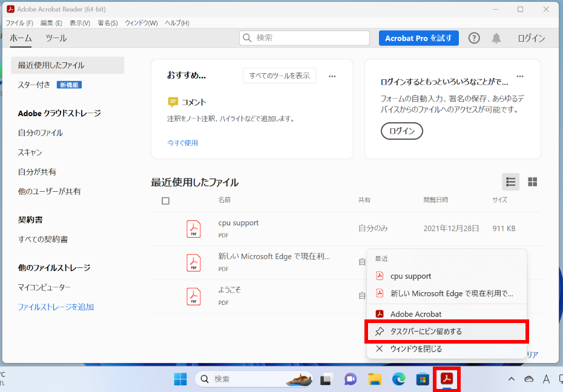Click すべてのツールを表示 button
563x392 pixels.
(279, 76)
